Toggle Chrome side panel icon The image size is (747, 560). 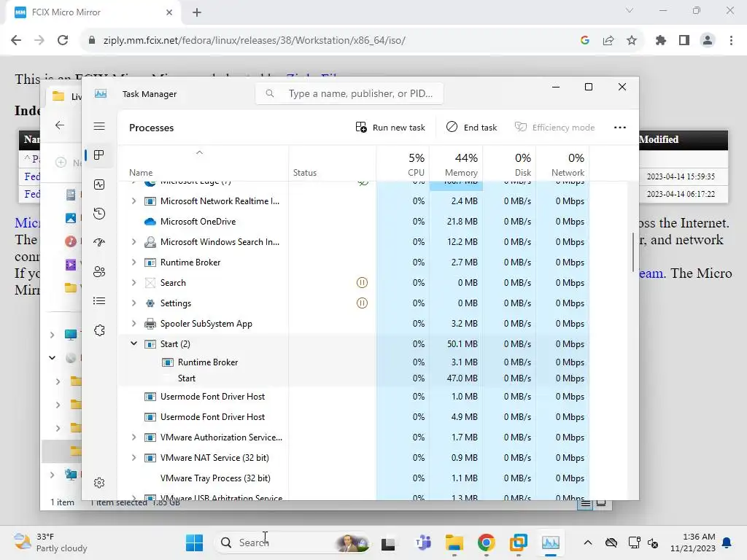684,41
